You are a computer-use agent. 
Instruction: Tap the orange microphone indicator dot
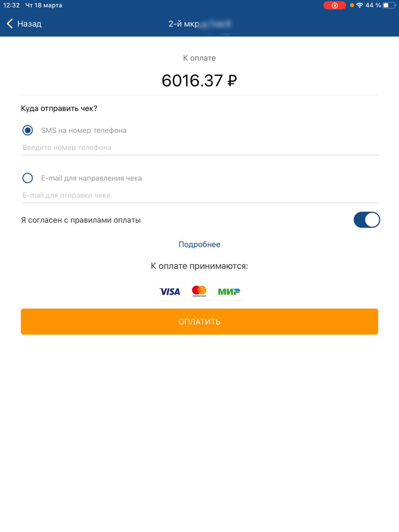[x=352, y=5]
